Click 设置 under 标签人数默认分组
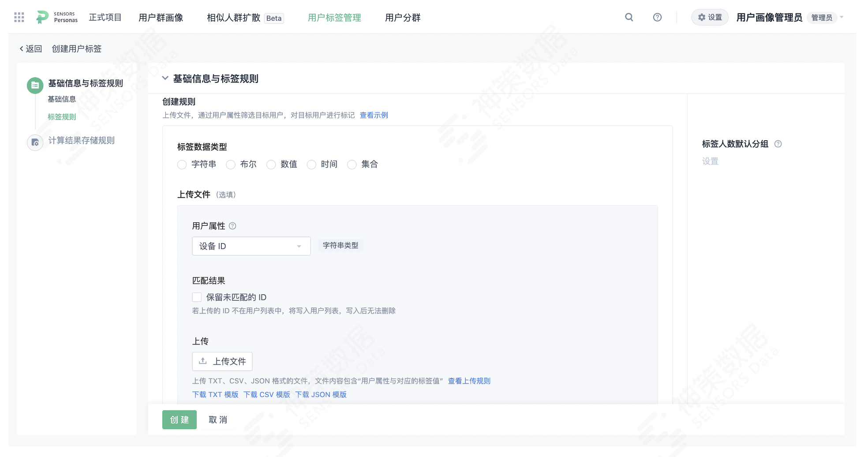This screenshot has width=868, height=457. (710, 161)
